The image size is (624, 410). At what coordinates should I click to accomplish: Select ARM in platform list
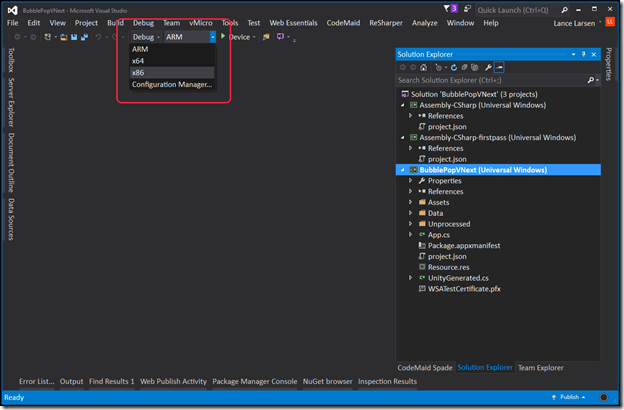coord(172,49)
